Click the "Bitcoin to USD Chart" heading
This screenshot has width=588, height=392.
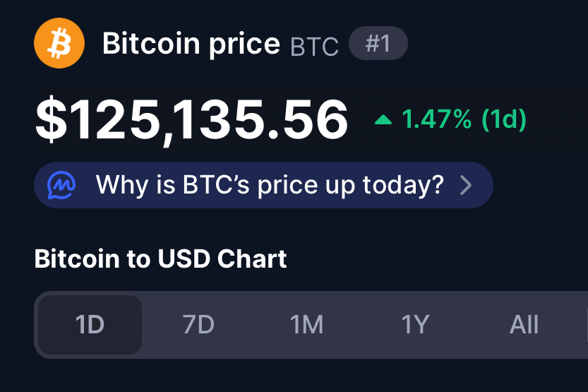[160, 259]
